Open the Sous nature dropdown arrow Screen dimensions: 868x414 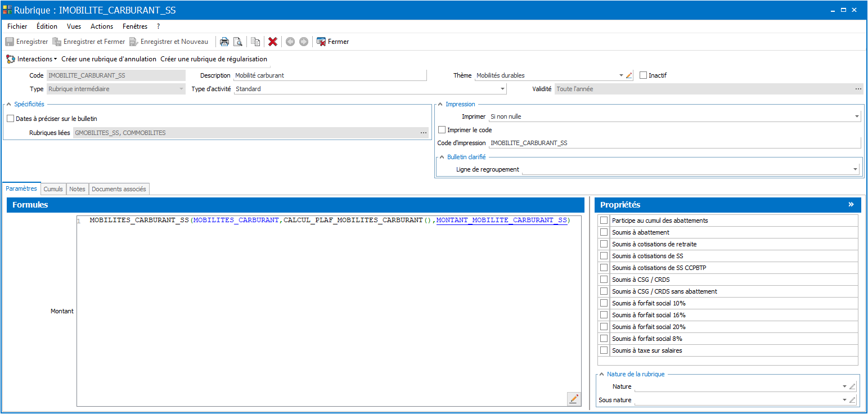pos(844,400)
